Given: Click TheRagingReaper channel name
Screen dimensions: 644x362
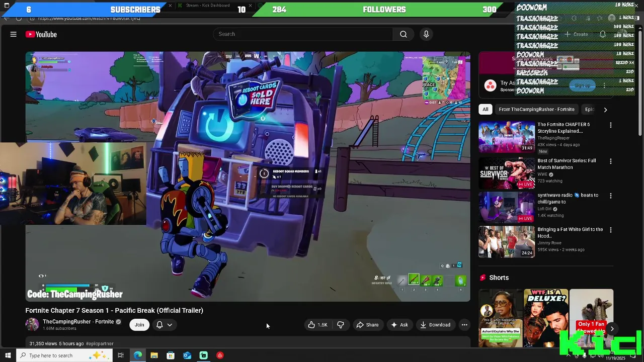Looking at the screenshot, I should pyautogui.click(x=554, y=138).
